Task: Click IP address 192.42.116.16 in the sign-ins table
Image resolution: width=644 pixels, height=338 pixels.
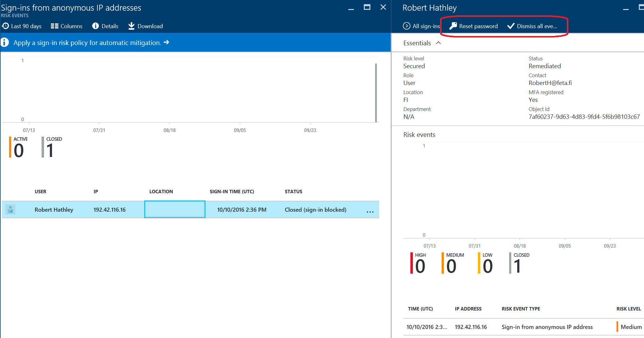Action: [109, 209]
